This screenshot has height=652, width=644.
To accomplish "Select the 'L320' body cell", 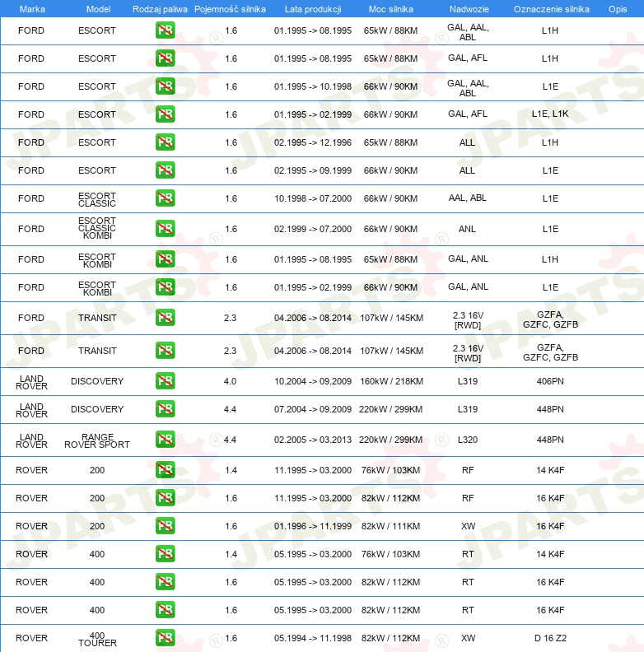I will point(467,440).
